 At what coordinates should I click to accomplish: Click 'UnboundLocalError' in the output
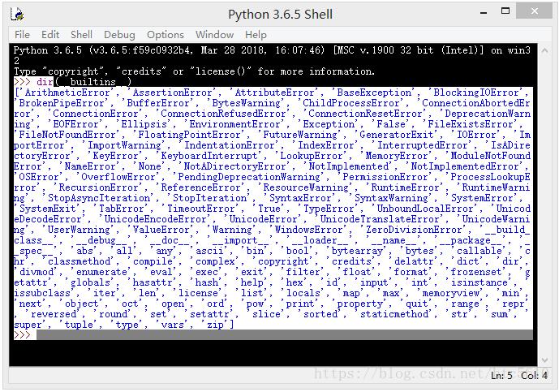click(425, 209)
